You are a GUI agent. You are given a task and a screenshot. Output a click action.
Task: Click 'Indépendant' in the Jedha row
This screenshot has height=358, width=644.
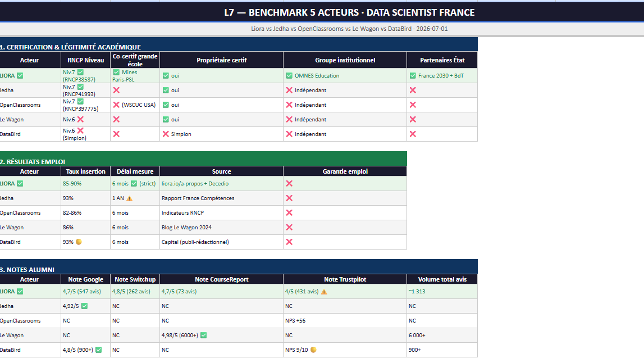[x=310, y=90]
